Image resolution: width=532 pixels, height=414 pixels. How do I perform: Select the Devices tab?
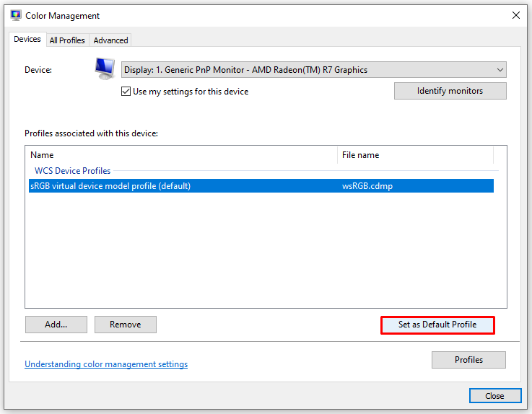pyautogui.click(x=27, y=40)
